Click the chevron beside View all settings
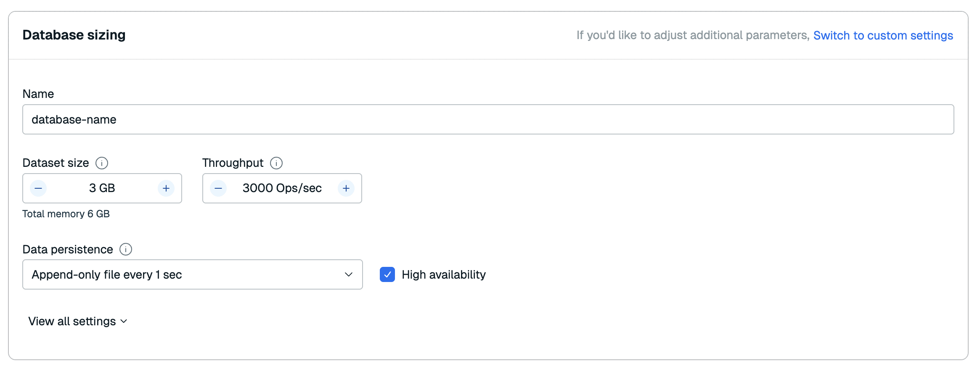The width and height of the screenshot is (980, 369). click(124, 322)
